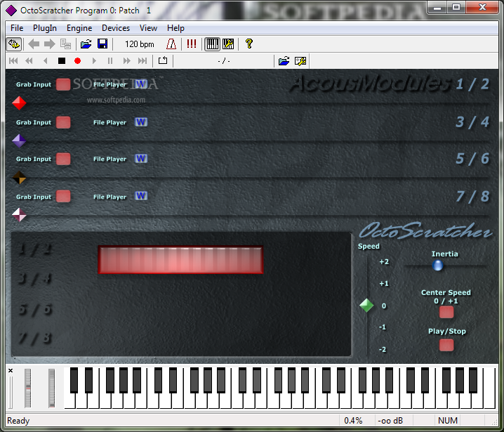The width and height of the screenshot is (504, 432).
Task: Toggle the loop playback icon
Action: [x=163, y=60]
